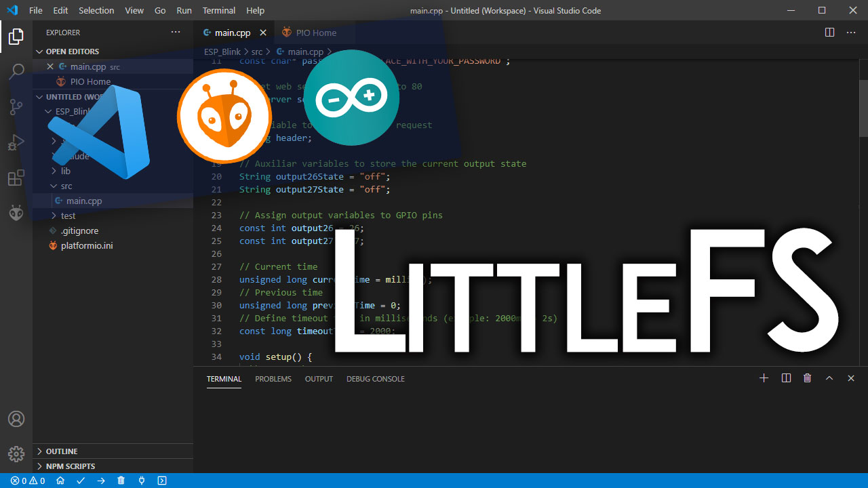
Task: Open the Serial Monitor plug icon
Action: (x=142, y=481)
